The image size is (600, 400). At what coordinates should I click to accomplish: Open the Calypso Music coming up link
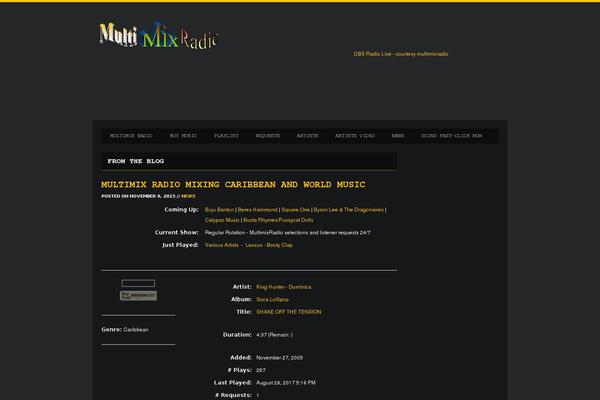[x=222, y=220]
